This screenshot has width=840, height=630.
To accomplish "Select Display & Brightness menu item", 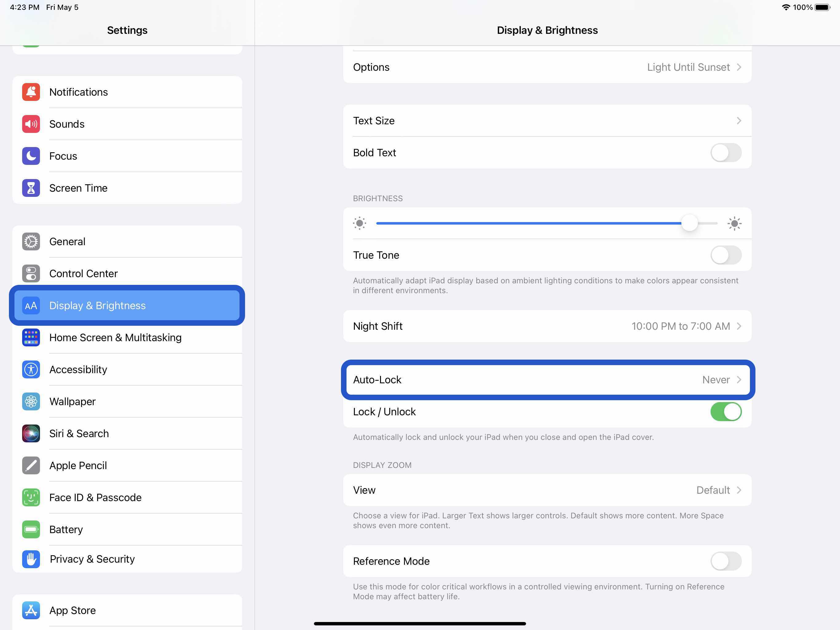I will (x=127, y=305).
